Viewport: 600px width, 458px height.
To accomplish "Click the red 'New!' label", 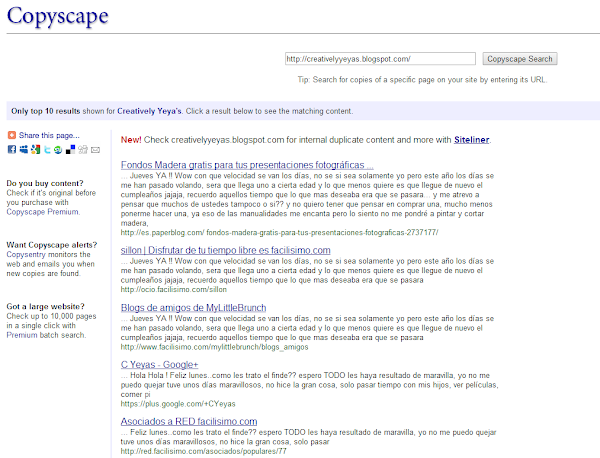I will [131, 140].
